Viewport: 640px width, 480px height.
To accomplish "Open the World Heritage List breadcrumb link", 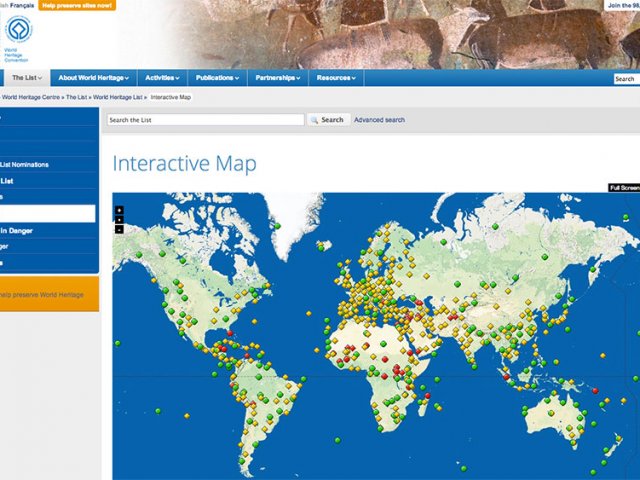I will [x=118, y=97].
